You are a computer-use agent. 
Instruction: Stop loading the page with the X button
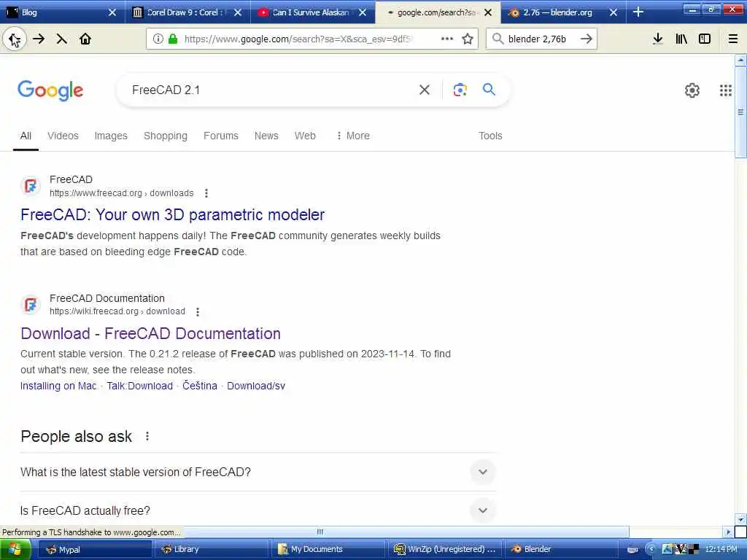click(x=62, y=39)
